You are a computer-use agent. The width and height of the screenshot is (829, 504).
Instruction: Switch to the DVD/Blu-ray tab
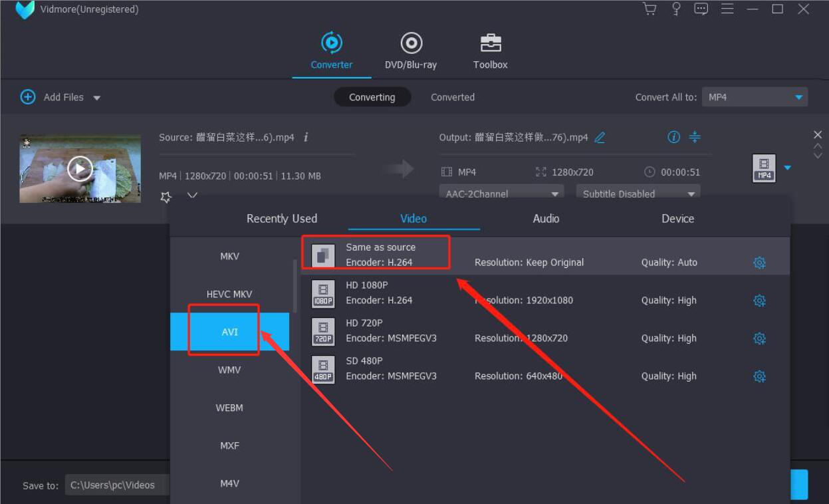click(x=411, y=50)
